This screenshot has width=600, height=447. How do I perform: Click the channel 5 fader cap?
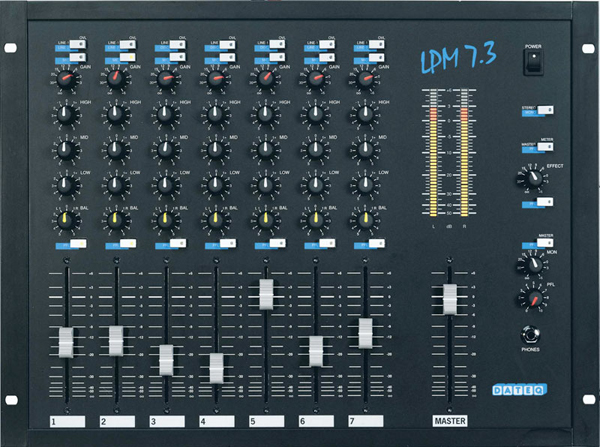[266, 294]
